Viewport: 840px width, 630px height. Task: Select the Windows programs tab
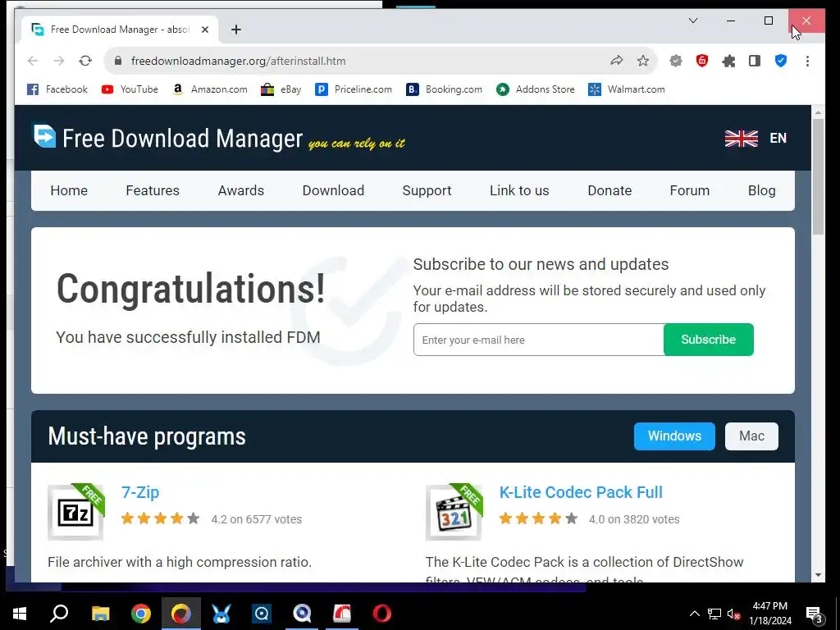tap(674, 436)
